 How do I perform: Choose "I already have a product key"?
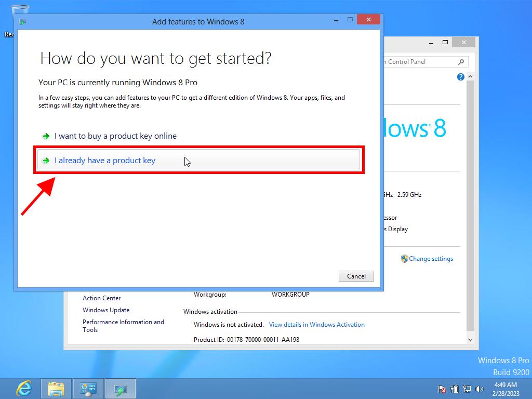(x=104, y=161)
